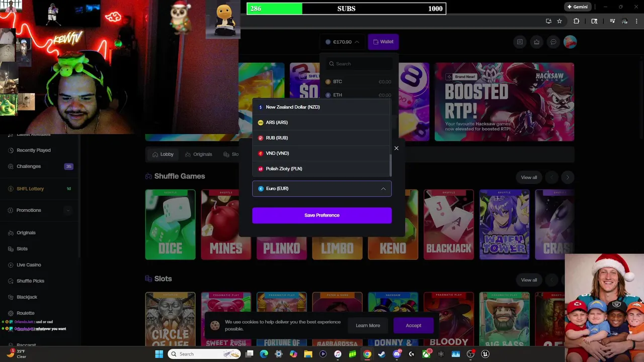Open Originals in the sidebar
Screen dimensions: 644x362
pos(26,233)
